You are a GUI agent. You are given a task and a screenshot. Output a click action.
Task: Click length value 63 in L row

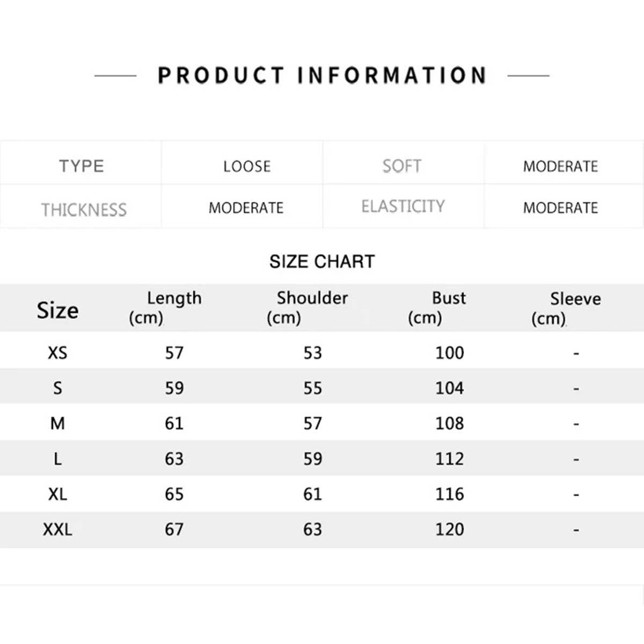[x=174, y=459]
